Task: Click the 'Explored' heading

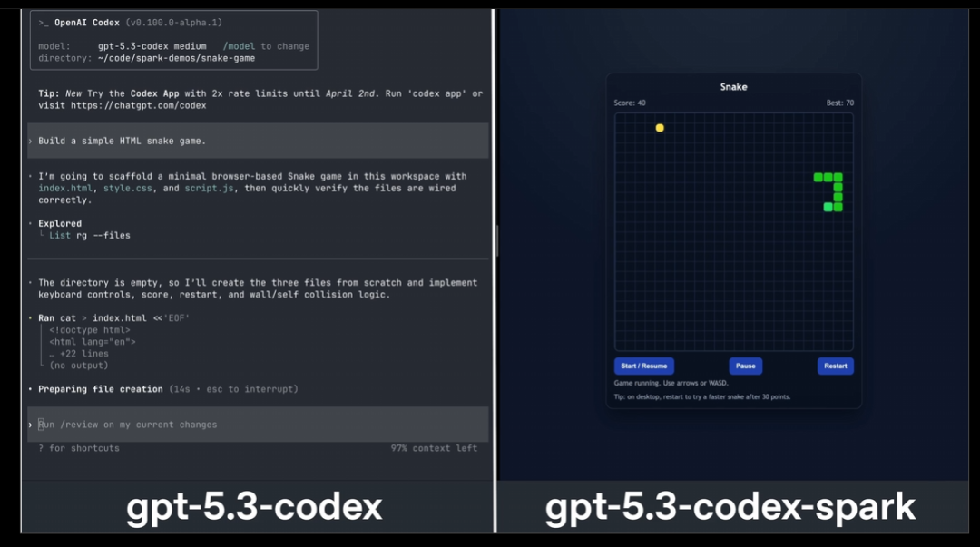Action: point(59,224)
